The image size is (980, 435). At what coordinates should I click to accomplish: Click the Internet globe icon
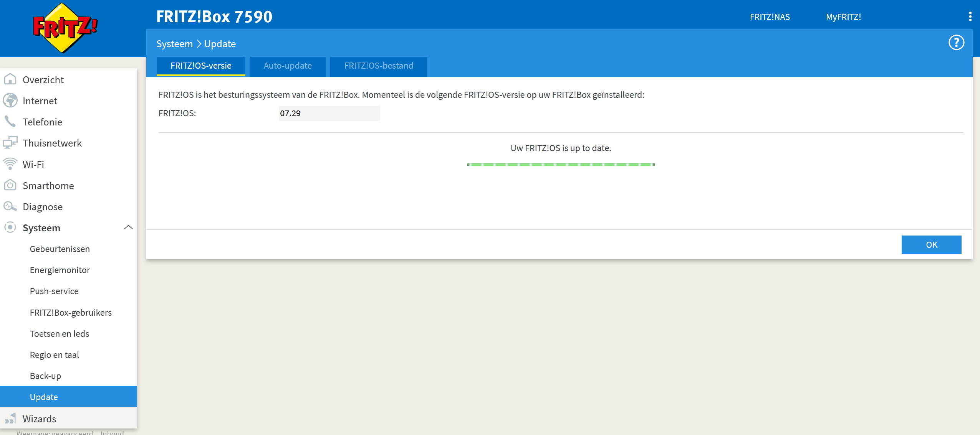click(10, 101)
